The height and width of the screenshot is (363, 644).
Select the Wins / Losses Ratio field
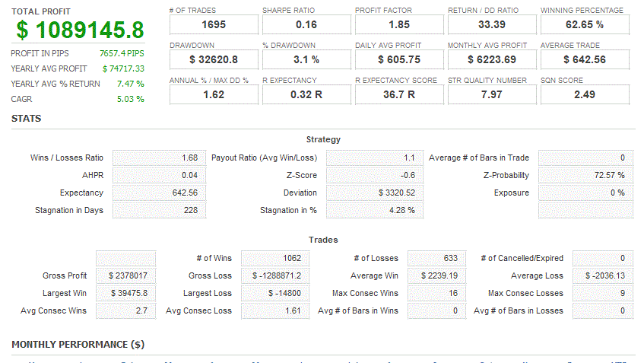pyautogui.click(x=159, y=158)
